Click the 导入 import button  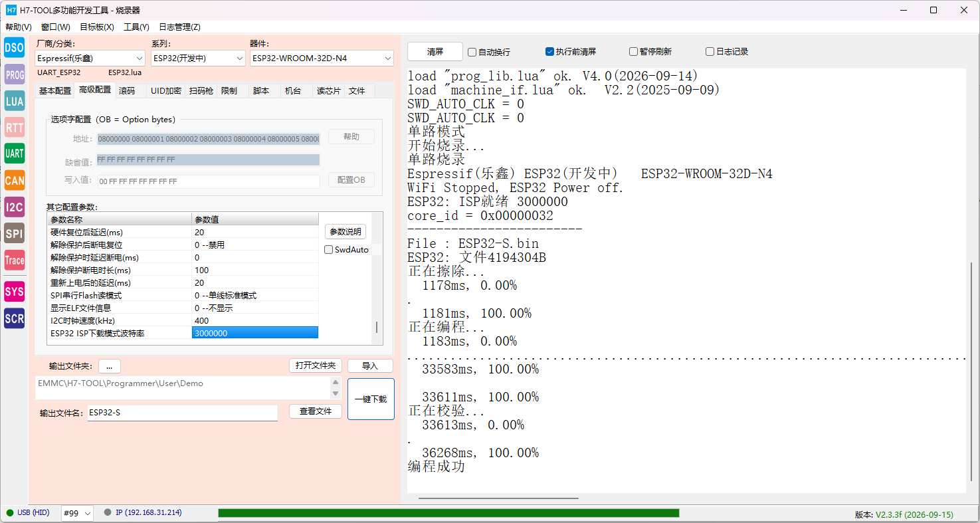tap(370, 366)
